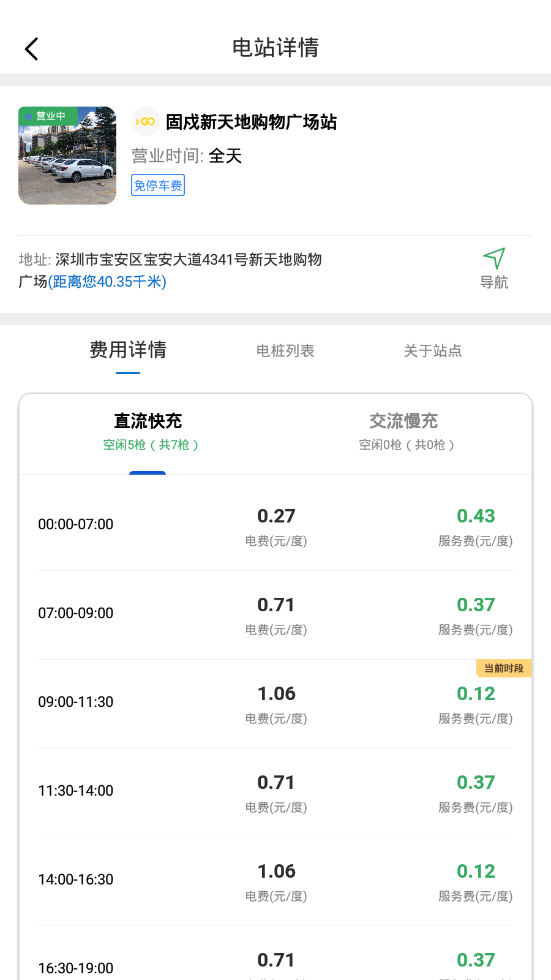Select the 直流快充 charging tab

click(148, 432)
